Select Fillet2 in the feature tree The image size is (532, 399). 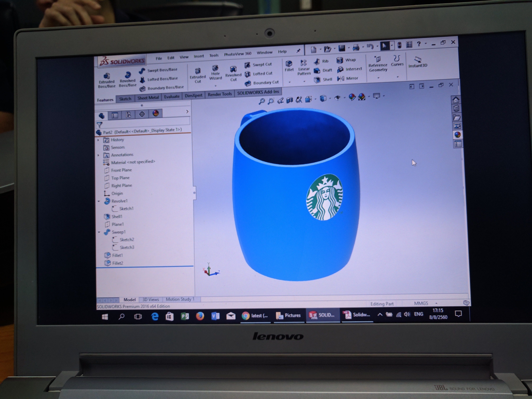(118, 263)
